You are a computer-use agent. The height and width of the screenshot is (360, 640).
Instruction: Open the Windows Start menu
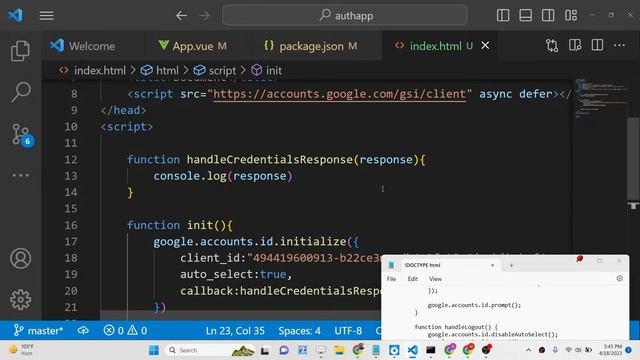pyautogui.click(x=154, y=350)
